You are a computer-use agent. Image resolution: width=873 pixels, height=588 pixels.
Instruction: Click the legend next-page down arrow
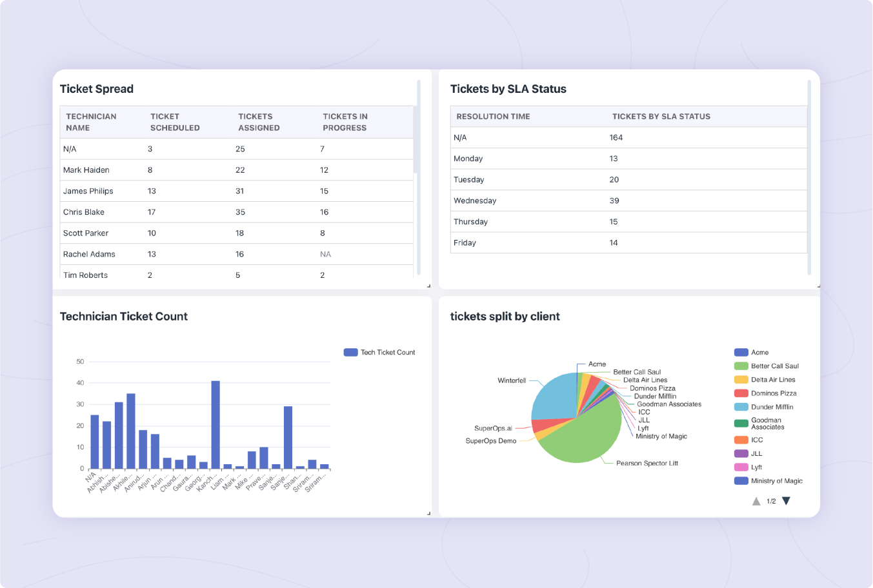click(x=786, y=500)
